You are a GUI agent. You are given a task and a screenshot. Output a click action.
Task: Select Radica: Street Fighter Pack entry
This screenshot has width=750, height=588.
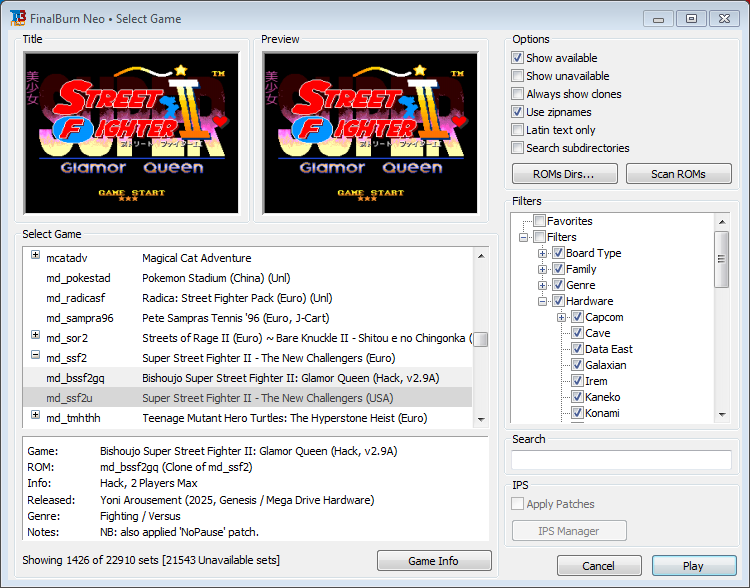pos(247,298)
